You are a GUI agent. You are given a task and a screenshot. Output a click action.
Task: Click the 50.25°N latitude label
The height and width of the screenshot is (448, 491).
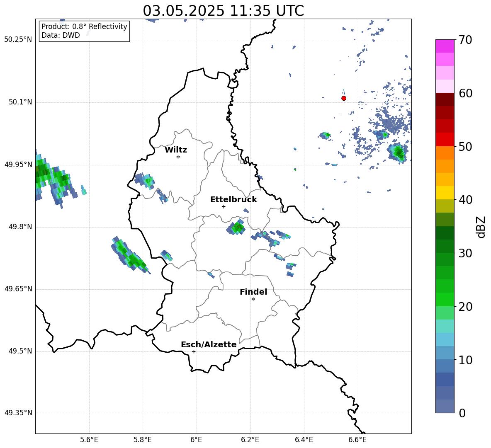click(18, 40)
